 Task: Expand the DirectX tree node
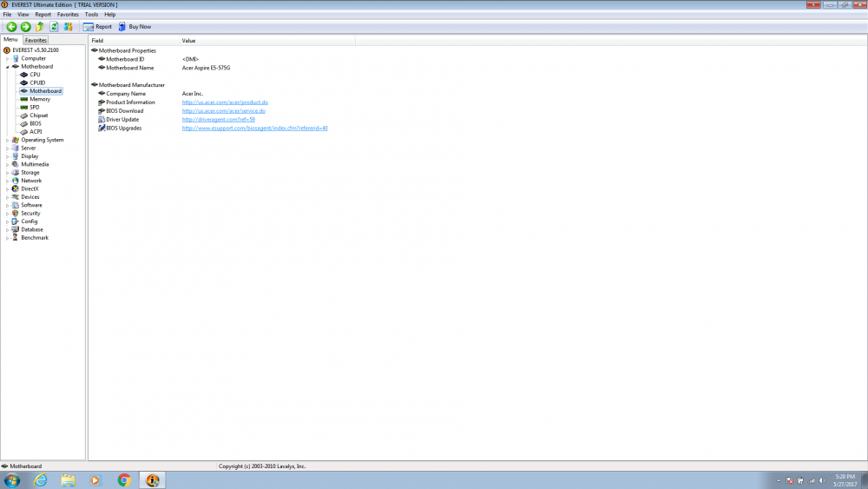(x=7, y=188)
